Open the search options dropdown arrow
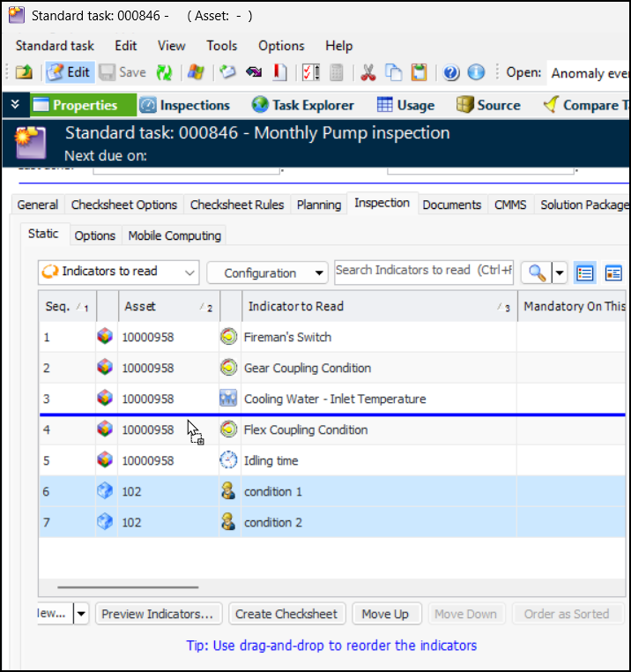The image size is (631, 672). pyautogui.click(x=560, y=273)
